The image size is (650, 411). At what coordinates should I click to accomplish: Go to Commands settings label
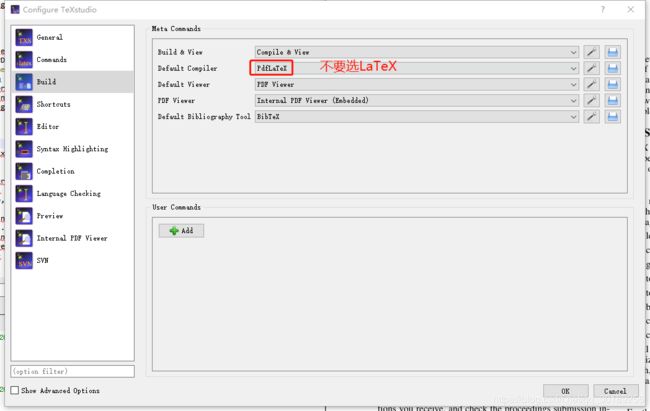coord(51,60)
